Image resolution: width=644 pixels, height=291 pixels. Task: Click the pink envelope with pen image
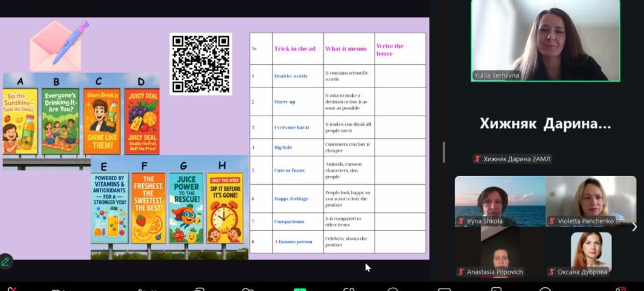click(58, 45)
